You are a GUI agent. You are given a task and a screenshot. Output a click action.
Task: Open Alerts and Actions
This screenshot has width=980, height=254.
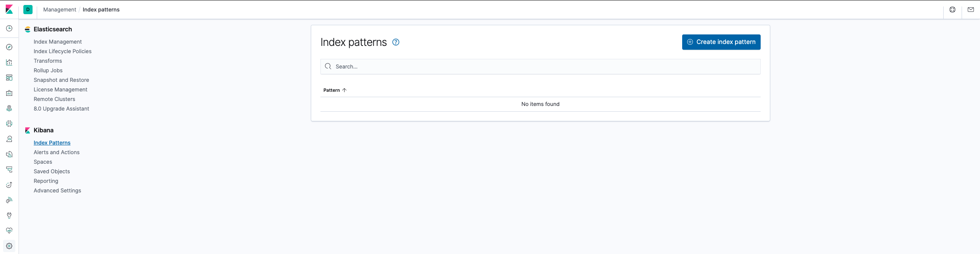[x=57, y=152]
